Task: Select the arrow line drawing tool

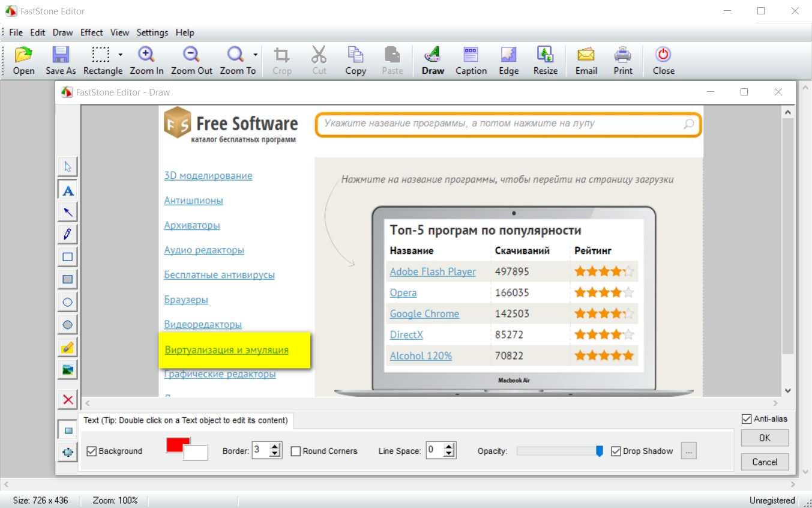Action: tap(68, 212)
